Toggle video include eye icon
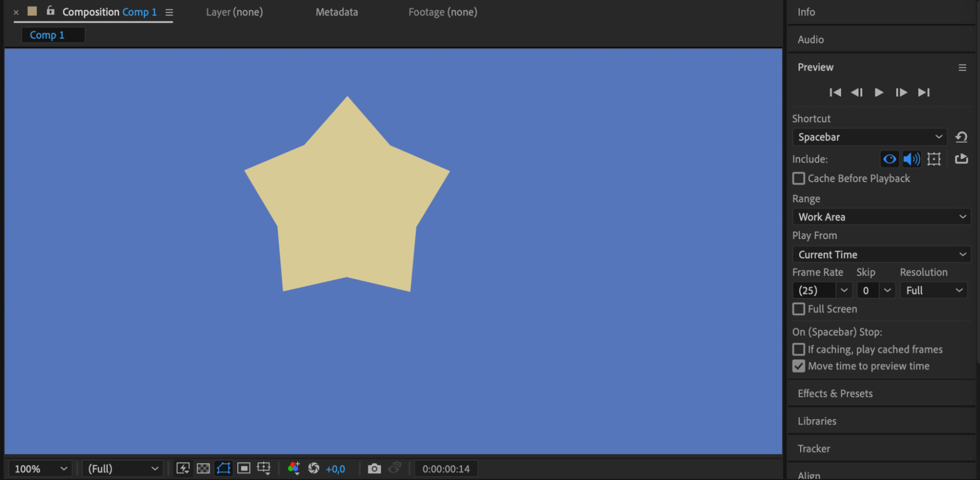The height and width of the screenshot is (480, 980). tap(889, 159)
